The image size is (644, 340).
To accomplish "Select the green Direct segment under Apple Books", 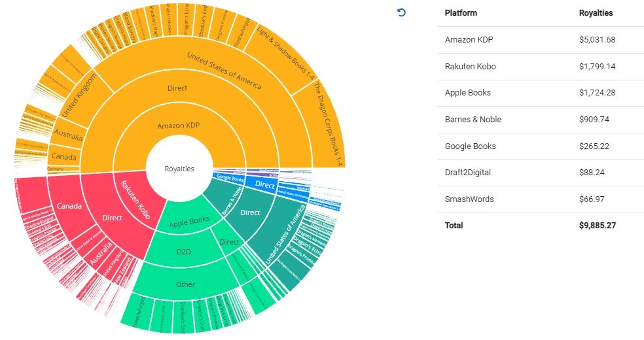I will tap(229, 242).
